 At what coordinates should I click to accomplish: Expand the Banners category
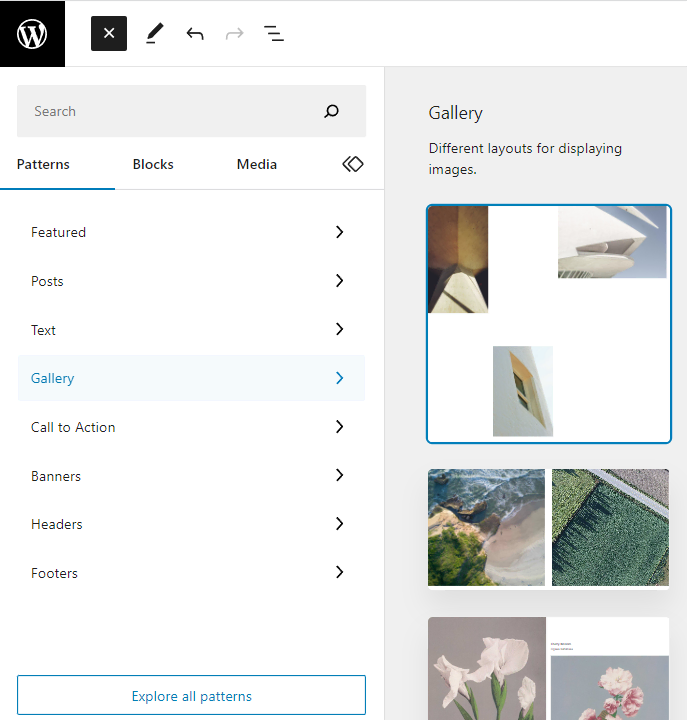[191, 476]
